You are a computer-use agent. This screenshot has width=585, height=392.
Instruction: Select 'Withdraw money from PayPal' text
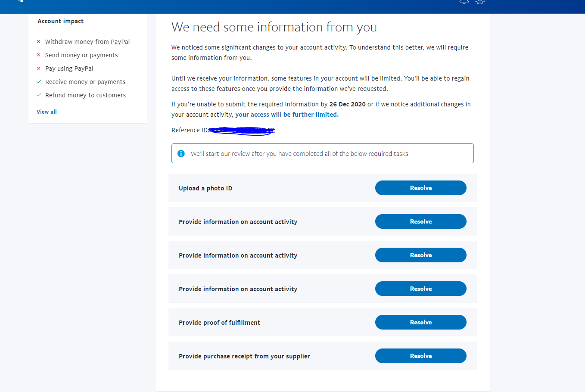tap(87, 42)
